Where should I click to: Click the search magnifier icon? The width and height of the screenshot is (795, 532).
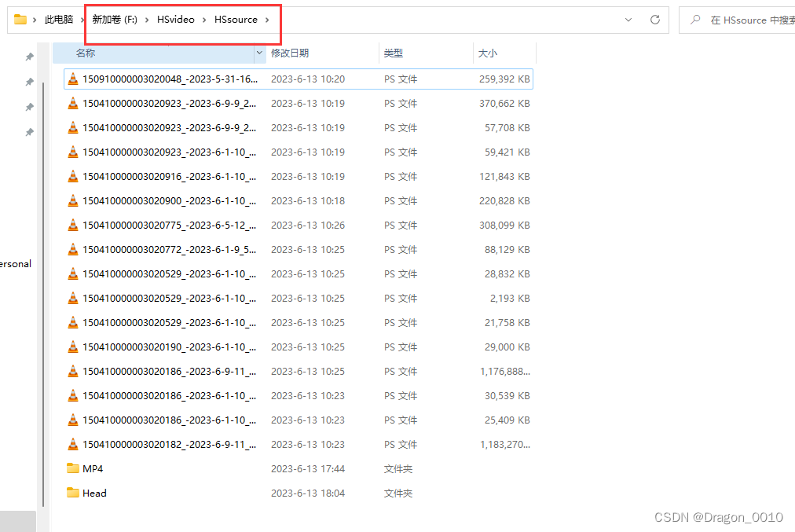coord(696,20)
